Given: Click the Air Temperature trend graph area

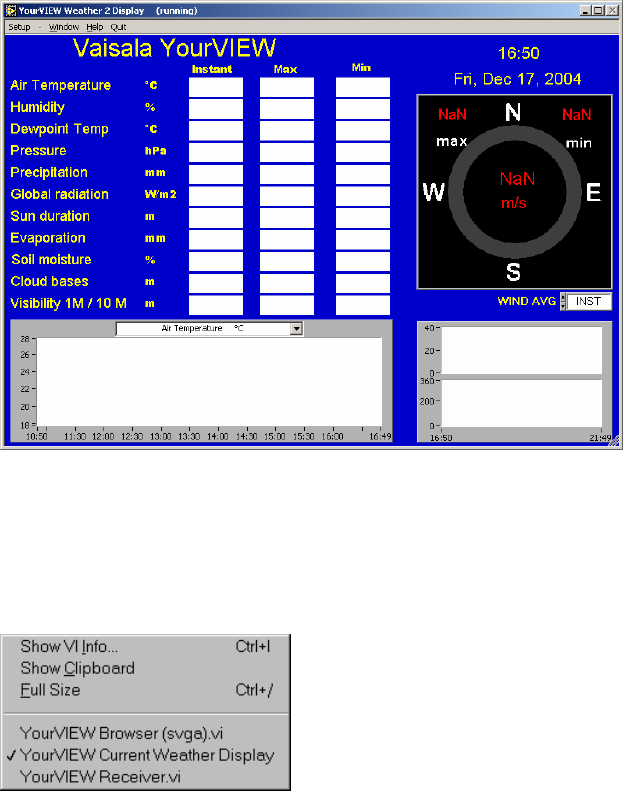Looking at the screenshot, I should coord(209,382).
